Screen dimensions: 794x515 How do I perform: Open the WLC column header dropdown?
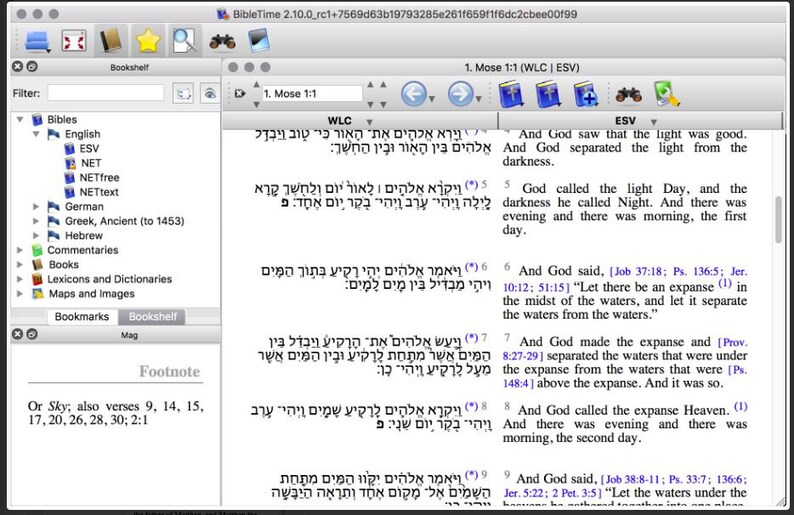tap(370, 122)
